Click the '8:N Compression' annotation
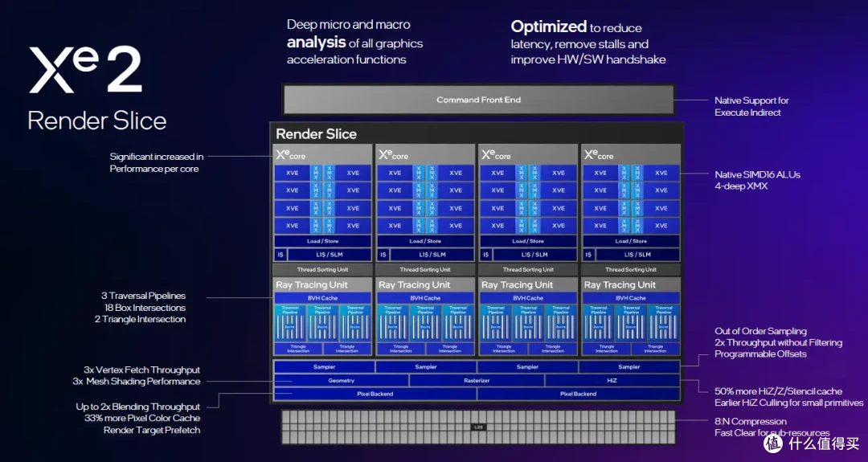This screenshot has height=462, width=868. tap(750, 422)
